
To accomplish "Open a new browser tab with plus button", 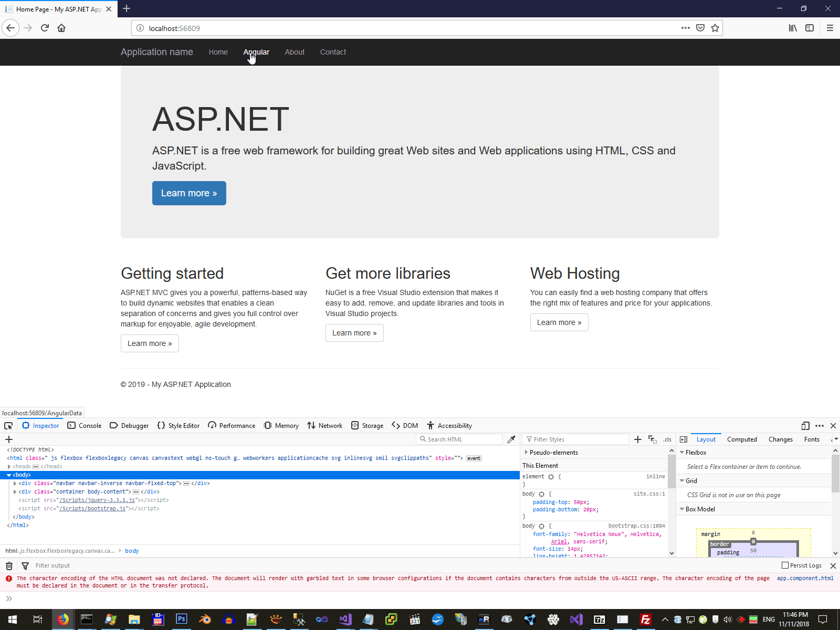I will 127,8.
